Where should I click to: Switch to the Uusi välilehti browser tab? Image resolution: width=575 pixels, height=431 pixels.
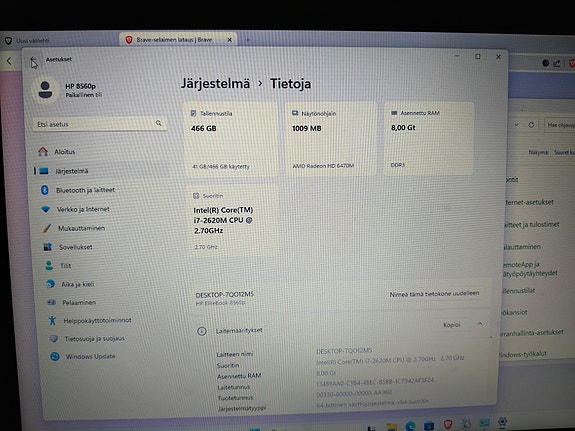pyautogui.click(x=32, y=40)
